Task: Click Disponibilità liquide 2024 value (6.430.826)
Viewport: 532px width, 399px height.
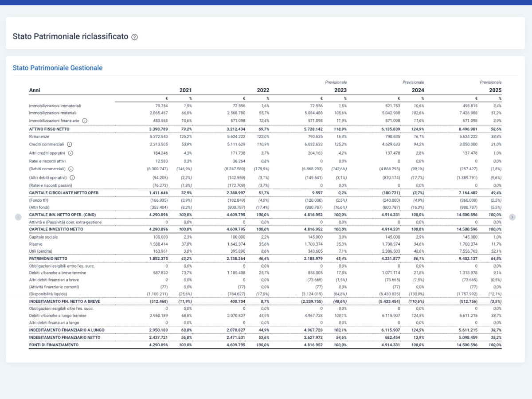Action: pos(390,294)
